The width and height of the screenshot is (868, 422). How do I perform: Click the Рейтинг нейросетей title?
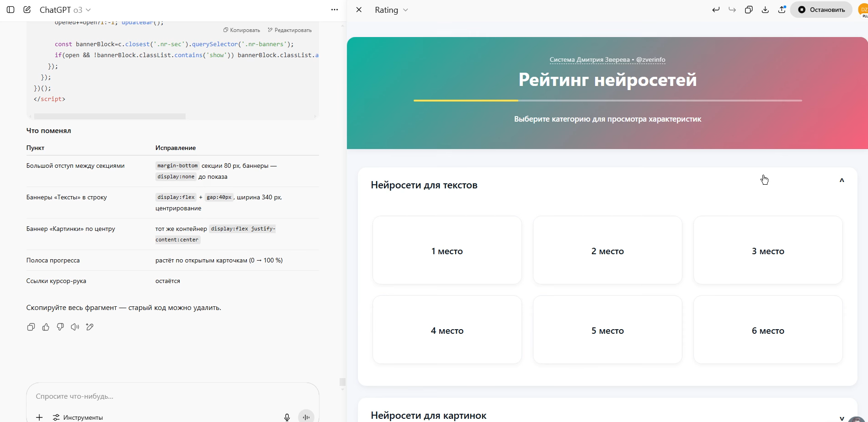pyautogui.click(x=607, y=80)
